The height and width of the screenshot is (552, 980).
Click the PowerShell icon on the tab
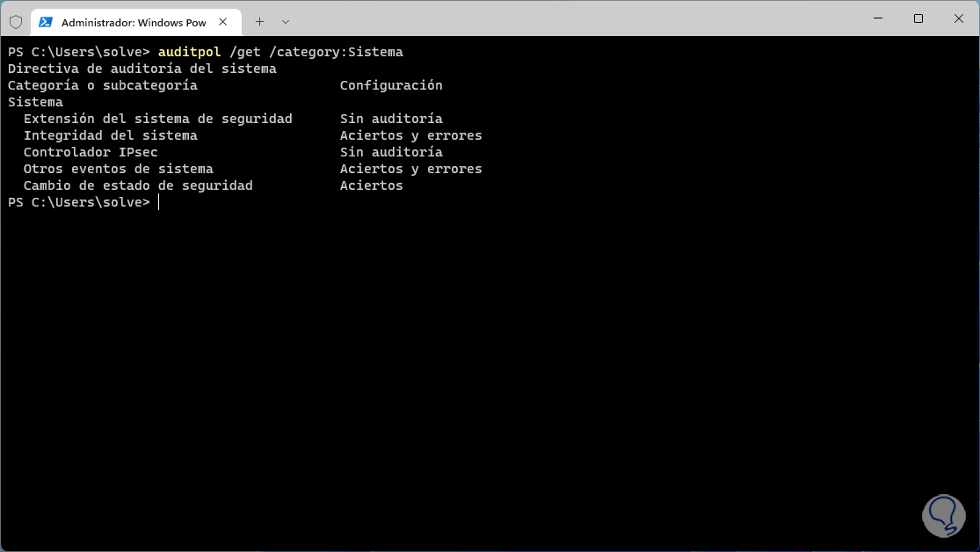pos(46,21)
